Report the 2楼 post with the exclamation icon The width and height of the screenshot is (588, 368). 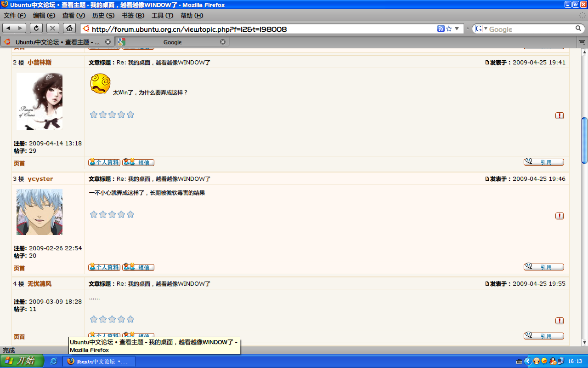tap(560, 115)
